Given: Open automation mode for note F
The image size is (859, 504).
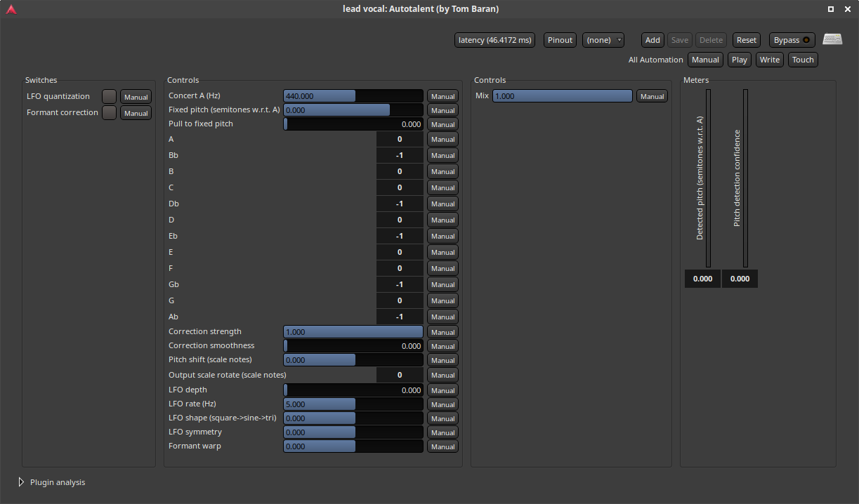Looking at the screenshot, I should (442, 268).
